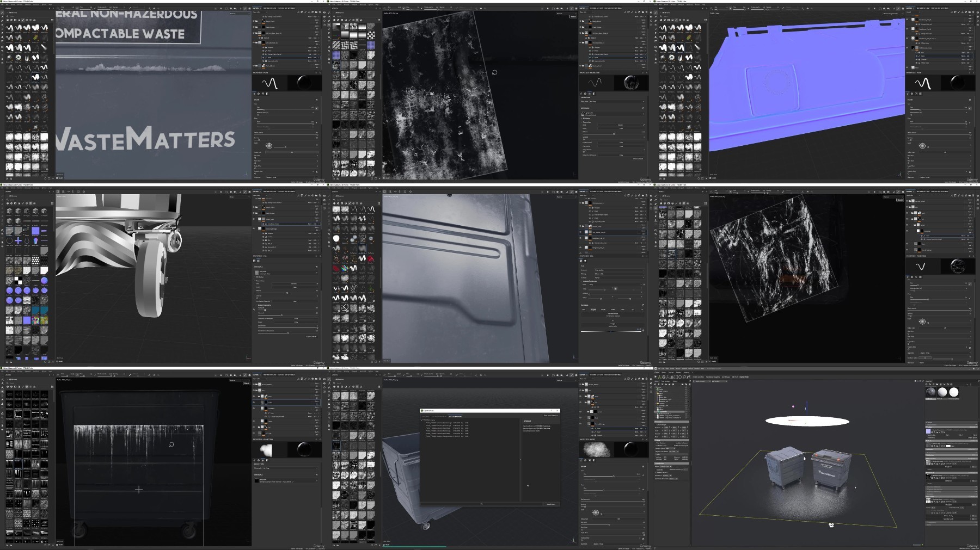
Task: Click the Open output directory button
Action: [x=550, y=415]
